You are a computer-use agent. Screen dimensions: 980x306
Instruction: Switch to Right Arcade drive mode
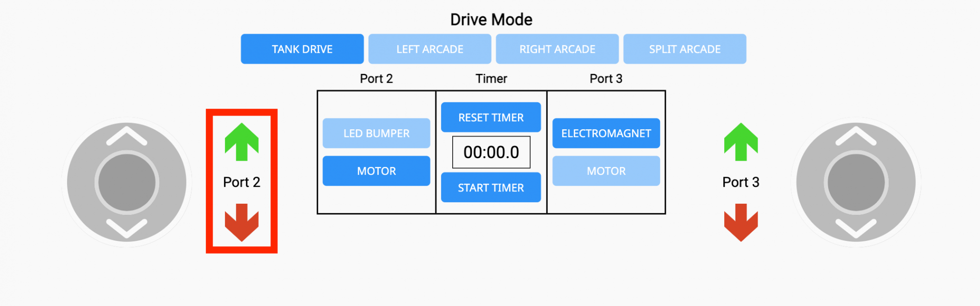557,49
